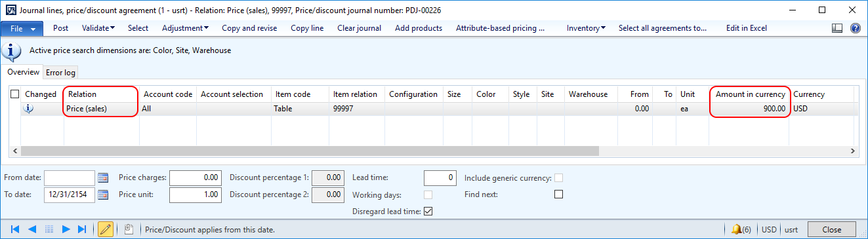Open the To date calendar picker
The width and height of the screenshot is (868, 239).
103,194
